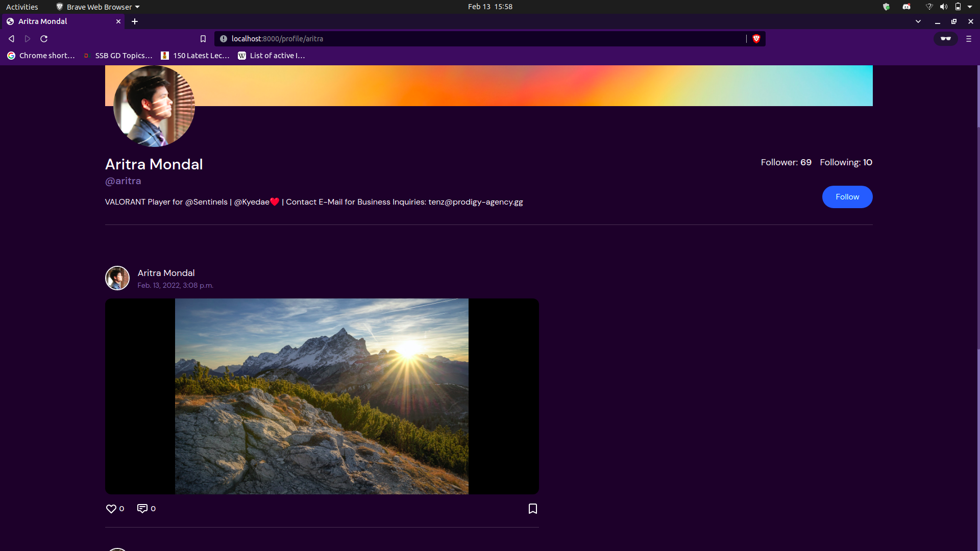Open a new browser tab
This screenshot has height=551, width=980.
[x=135, y=21]
